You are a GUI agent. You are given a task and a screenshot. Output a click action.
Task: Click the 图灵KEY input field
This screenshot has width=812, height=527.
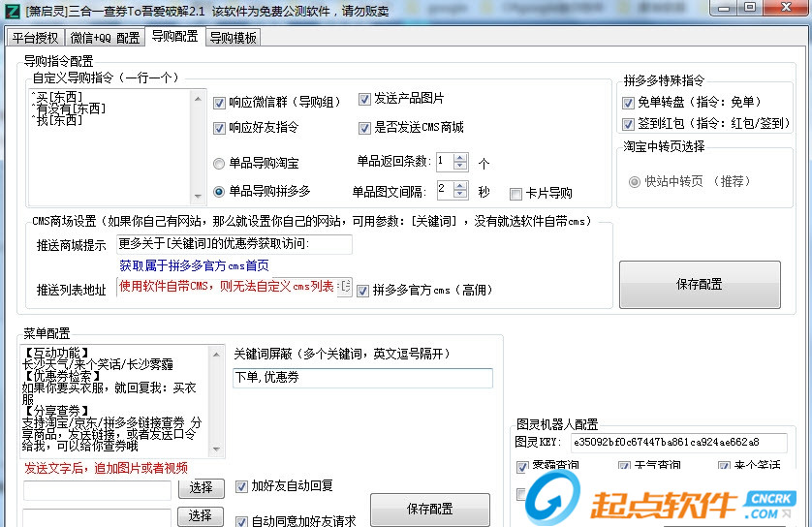tap(679, 443)
